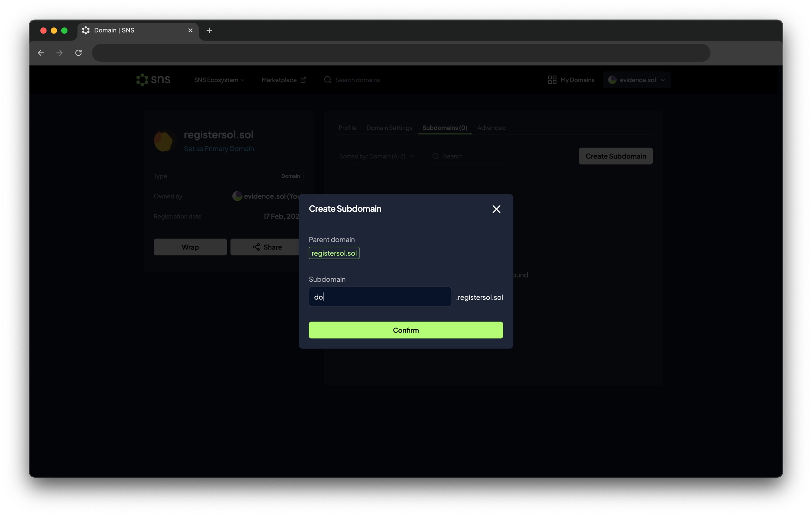Click the Wrap button
The image size is (812, 516).
coord(190,247)
